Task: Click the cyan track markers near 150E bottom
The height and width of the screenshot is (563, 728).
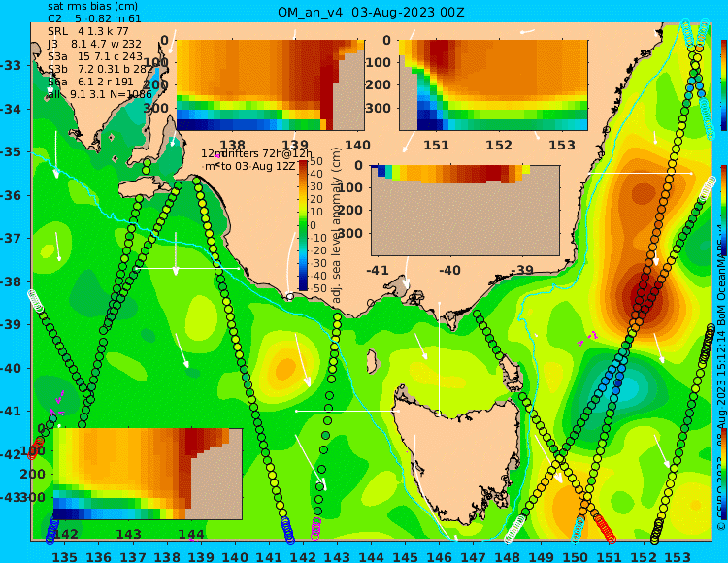Action: pyautogui.click(x=579, y=529)
